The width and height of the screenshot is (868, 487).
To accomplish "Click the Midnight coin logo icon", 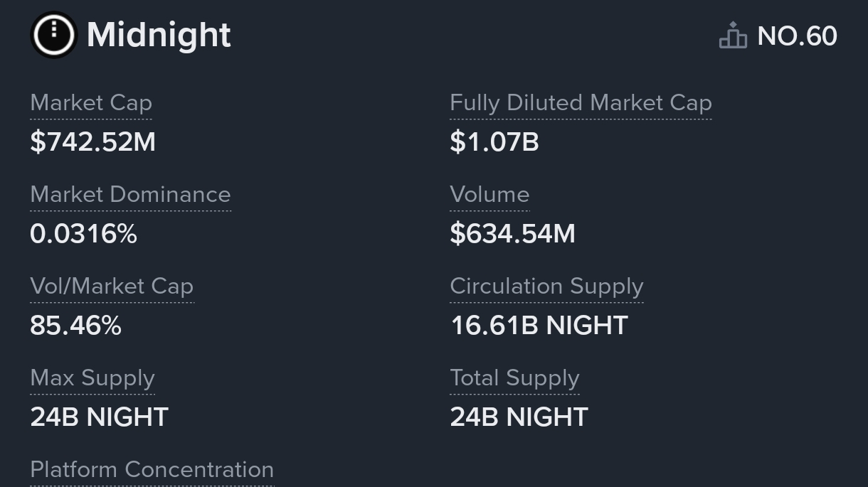I will 53,35.
